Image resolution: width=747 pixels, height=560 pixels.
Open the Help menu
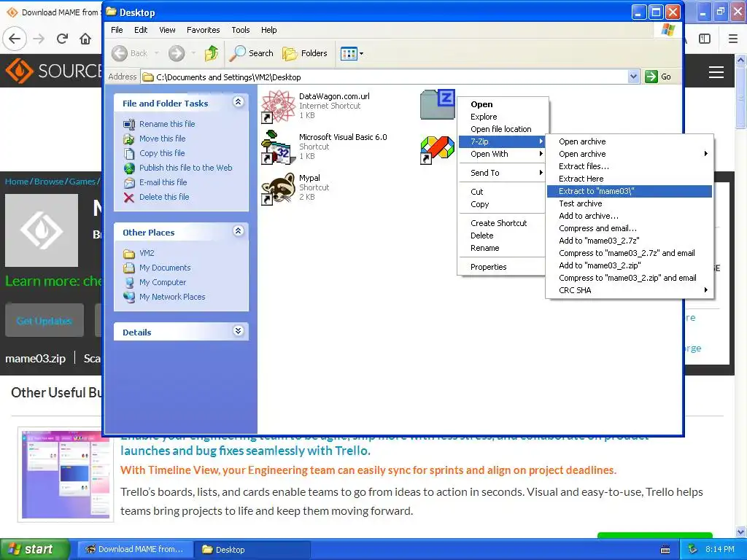click(268, 30)
